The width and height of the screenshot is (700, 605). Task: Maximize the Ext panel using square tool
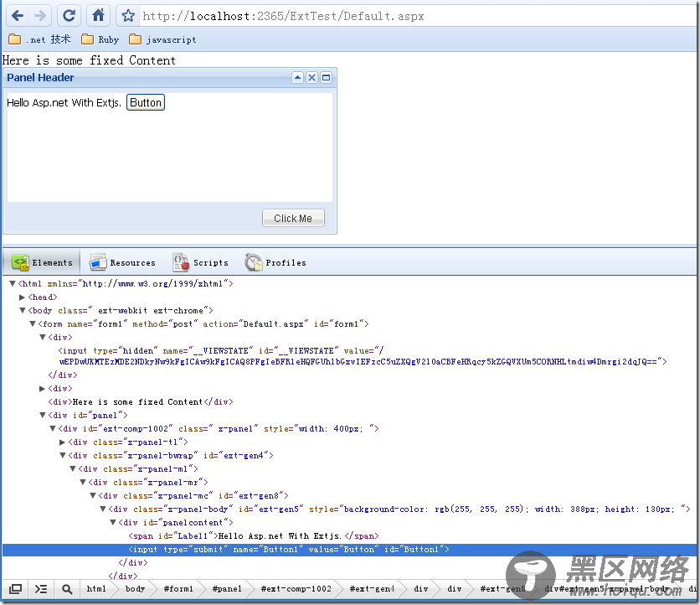(327, 78)
